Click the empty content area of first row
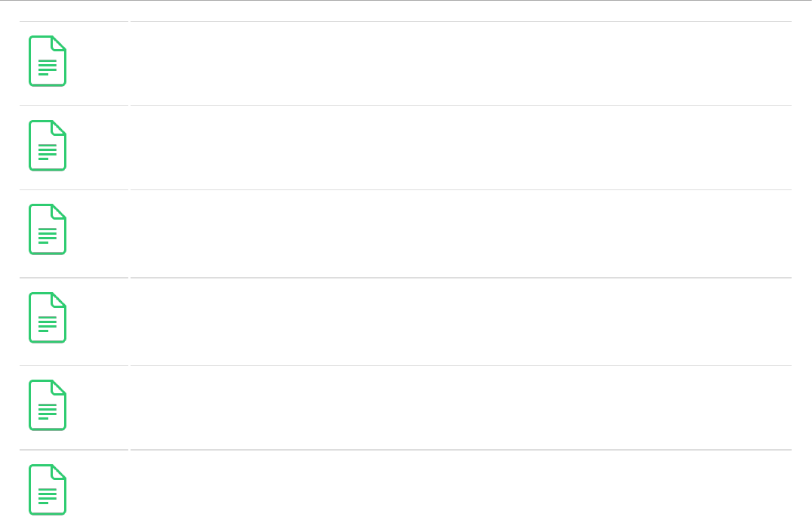812x517 pixels. (x=460, y=63)
